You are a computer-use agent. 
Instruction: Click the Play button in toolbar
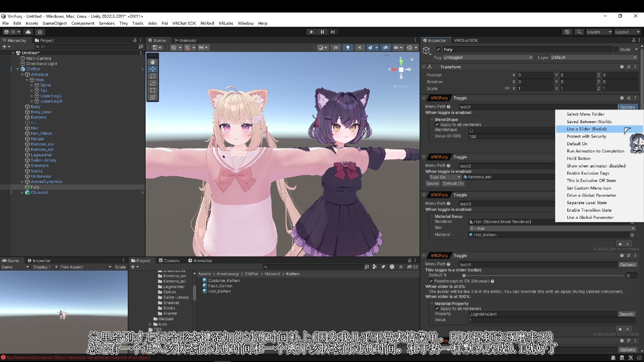tap(311, 32)
